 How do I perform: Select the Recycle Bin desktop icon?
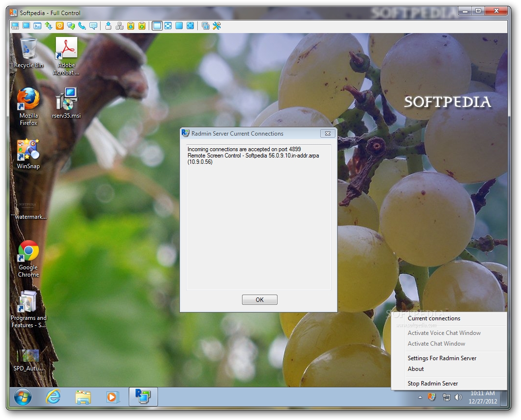coord(29,52)
